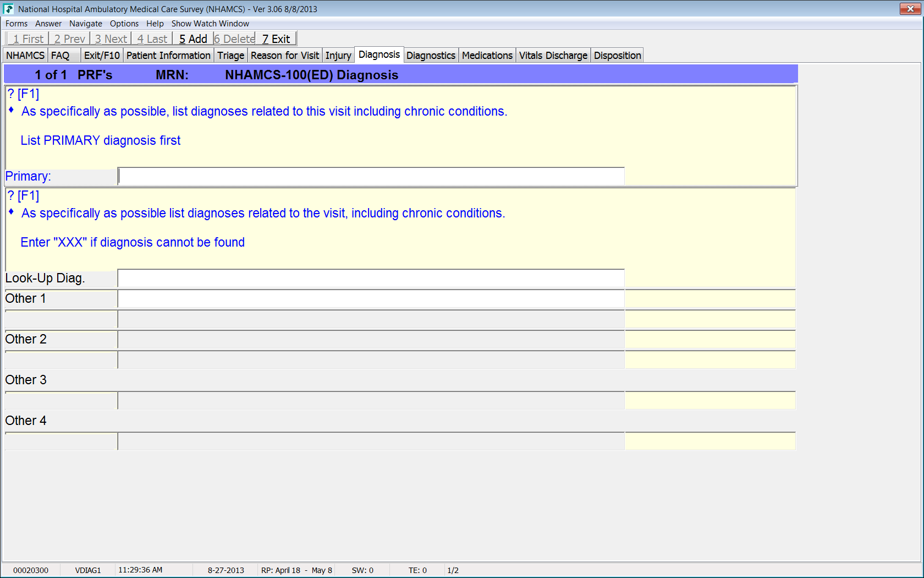
Task: Click the Delete record button
Action: click(x=234, y=39)
